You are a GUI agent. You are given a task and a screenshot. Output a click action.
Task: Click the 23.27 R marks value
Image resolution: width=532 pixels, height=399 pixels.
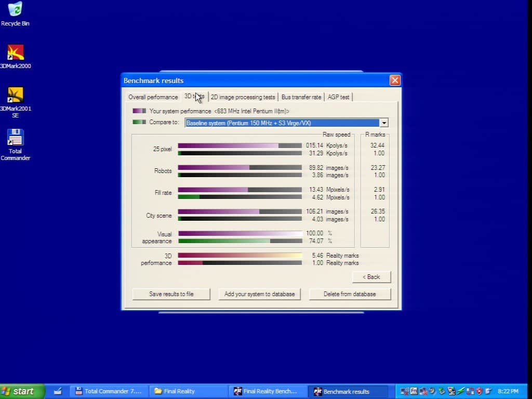coord(378,168)
